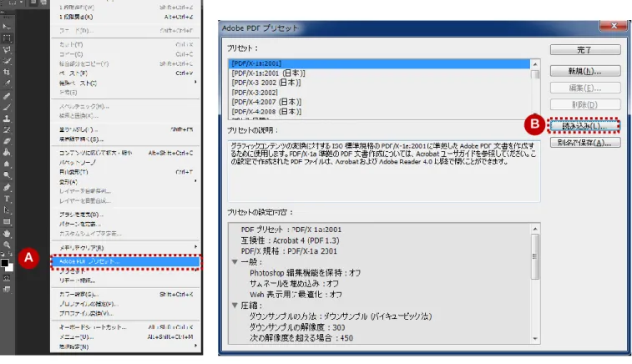Click the settings list scrollbar thumb

pos(535,256)
